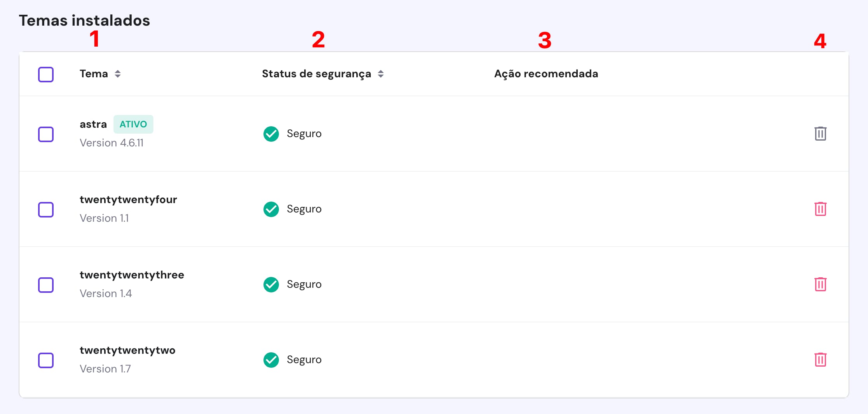
Task: Click the ATIVO badge next to astra
Action: pyautogui.click(x=133, y=124)
